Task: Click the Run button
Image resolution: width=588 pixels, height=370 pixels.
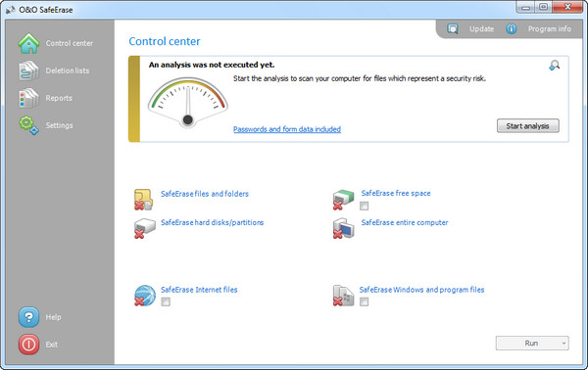Action: (532, 343)
